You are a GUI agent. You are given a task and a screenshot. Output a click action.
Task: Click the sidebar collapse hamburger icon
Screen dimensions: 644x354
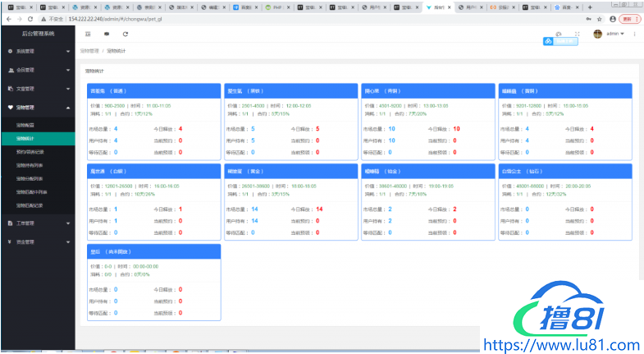tap(88, 34)
